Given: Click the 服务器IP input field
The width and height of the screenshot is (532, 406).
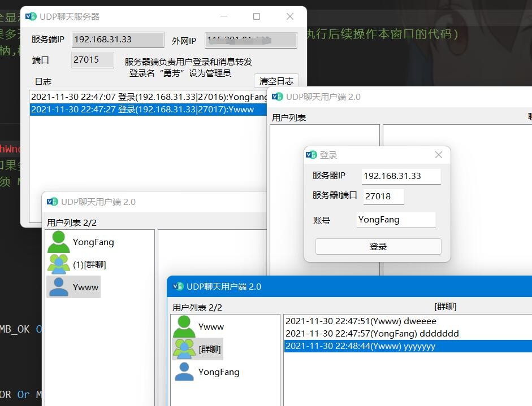Looking at the screenshot, I should click(401, 176).
